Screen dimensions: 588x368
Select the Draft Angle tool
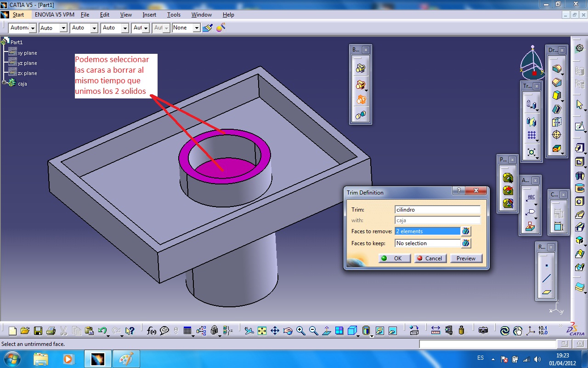[x=557, y=96]
